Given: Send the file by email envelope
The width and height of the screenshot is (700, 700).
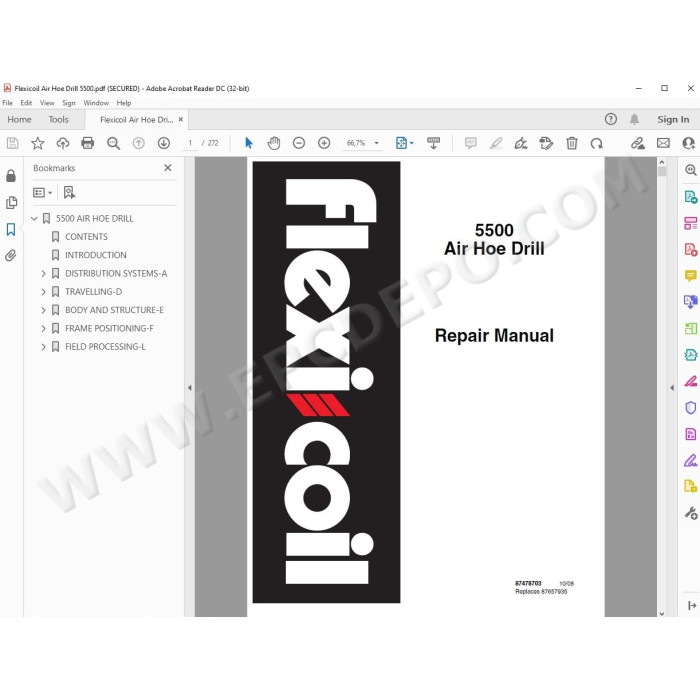Looking at the screenshot, I should pos(663,143).
